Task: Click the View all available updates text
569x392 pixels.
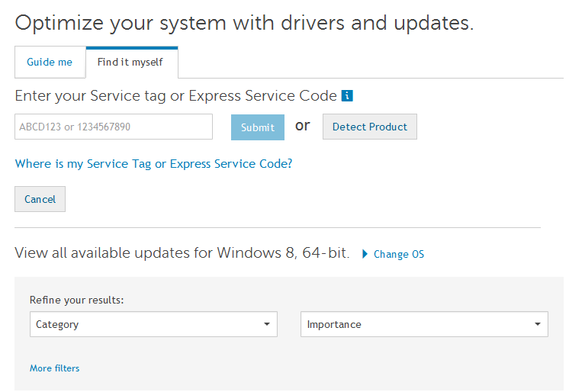Action: pos(182,253)
